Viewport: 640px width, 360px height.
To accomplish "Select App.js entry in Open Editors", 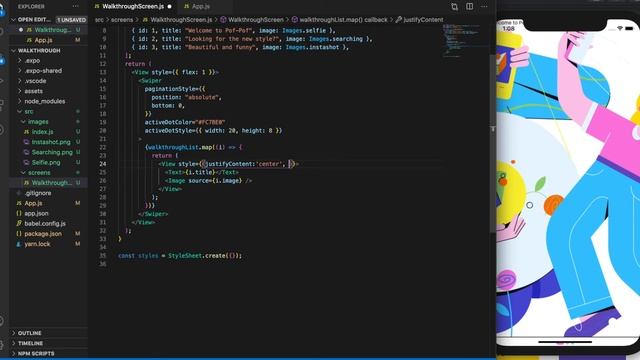I will [x=43, y=40].
